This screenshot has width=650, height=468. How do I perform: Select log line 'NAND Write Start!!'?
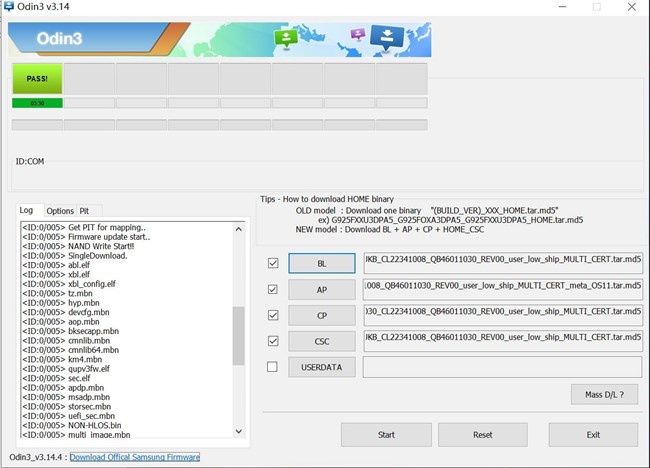pyautogui.click(x=78, y=246)
